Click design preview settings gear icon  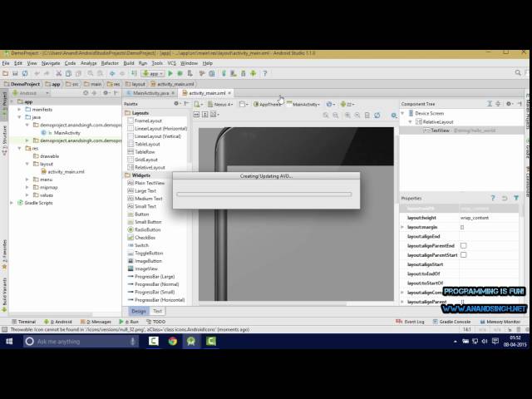394,116
